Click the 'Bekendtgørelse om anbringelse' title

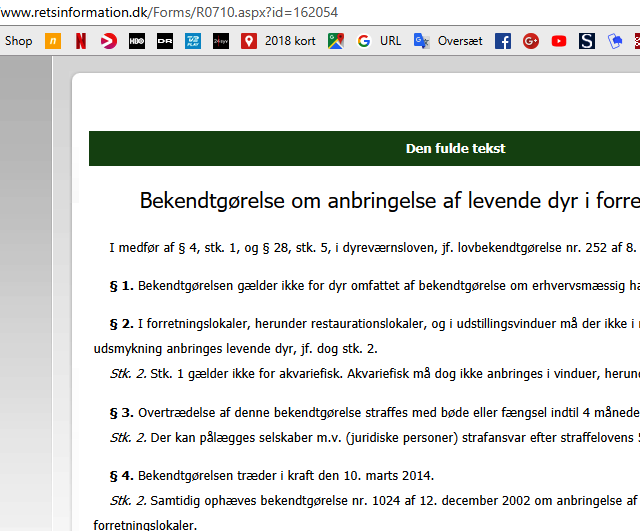(390, 200)
